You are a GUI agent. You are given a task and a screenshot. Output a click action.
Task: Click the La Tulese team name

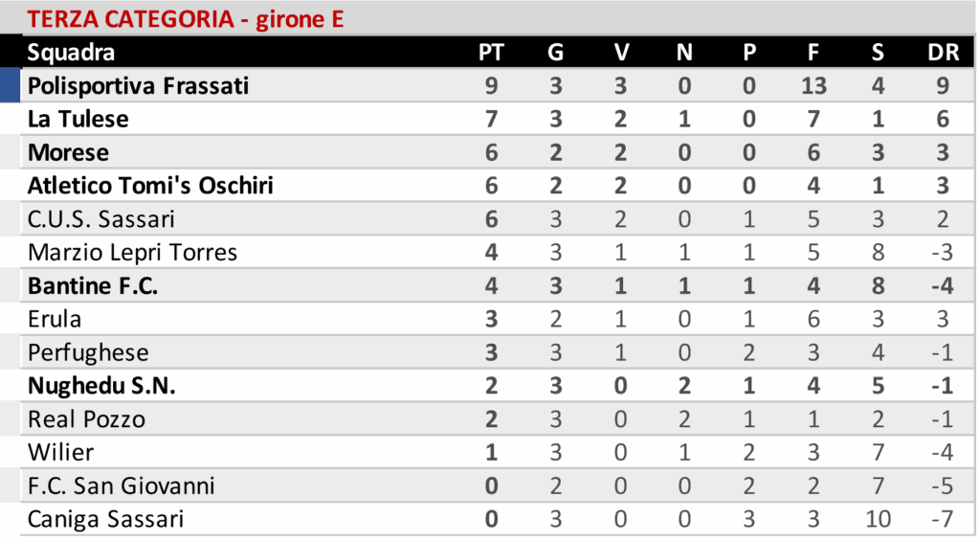pos(78,120)
